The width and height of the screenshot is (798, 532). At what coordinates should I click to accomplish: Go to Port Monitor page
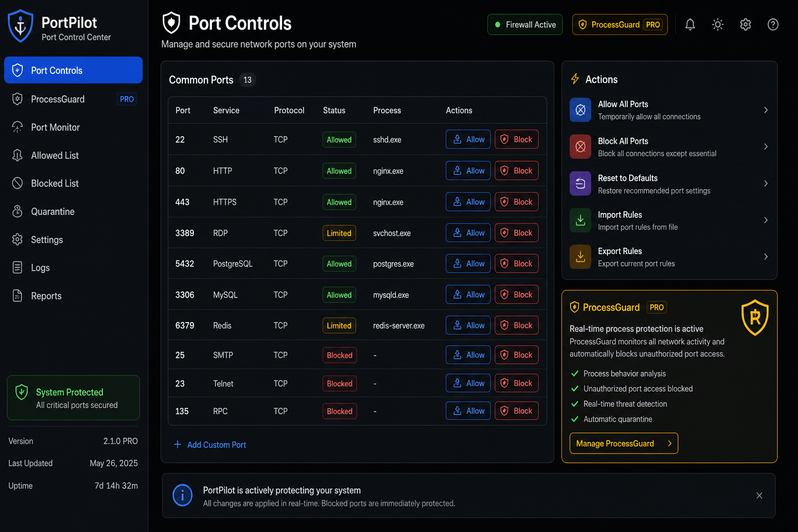pos(73,127)
